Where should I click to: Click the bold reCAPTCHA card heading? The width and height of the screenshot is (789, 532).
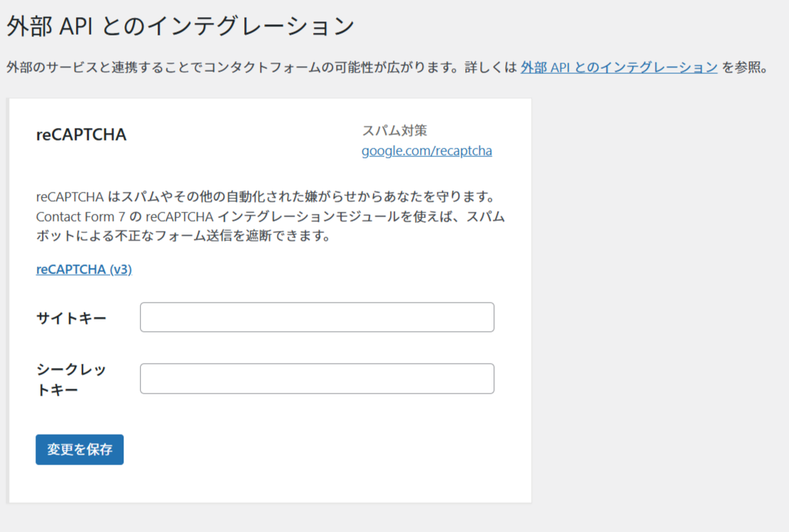81,135
